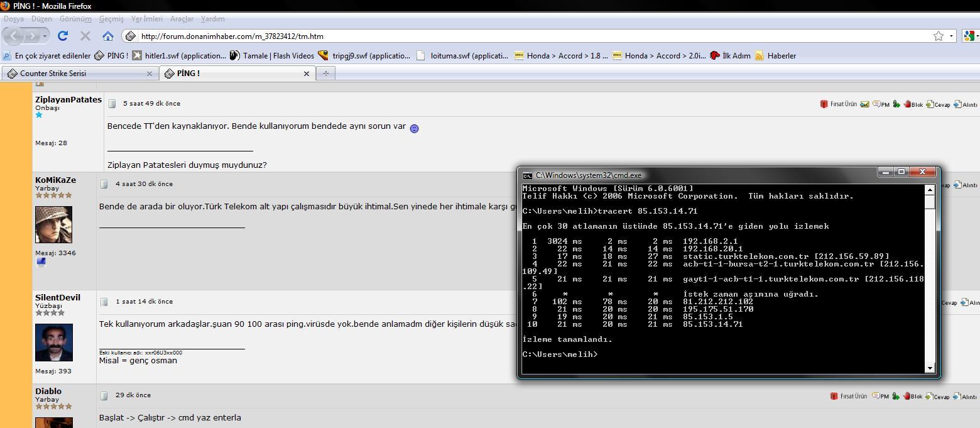The width and height of the screenshot is (980, 428).
Task: Open the Haberler feed bookmark
Action: [x=775, y=55]
